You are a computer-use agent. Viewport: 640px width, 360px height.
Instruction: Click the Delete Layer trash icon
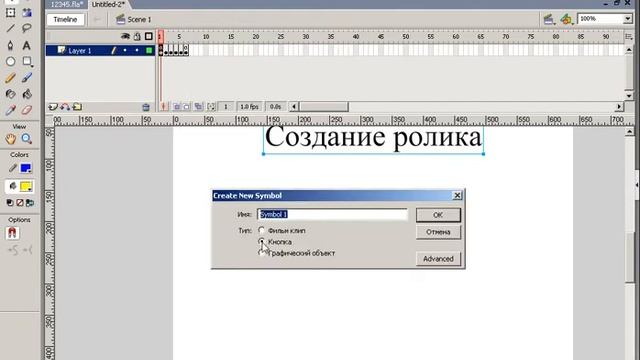tap(146, 107)
